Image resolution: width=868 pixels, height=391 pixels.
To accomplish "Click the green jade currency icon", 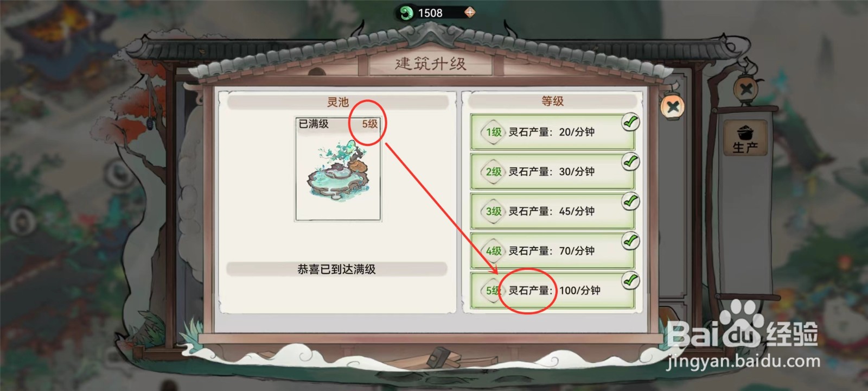I will tap(406, 12).
